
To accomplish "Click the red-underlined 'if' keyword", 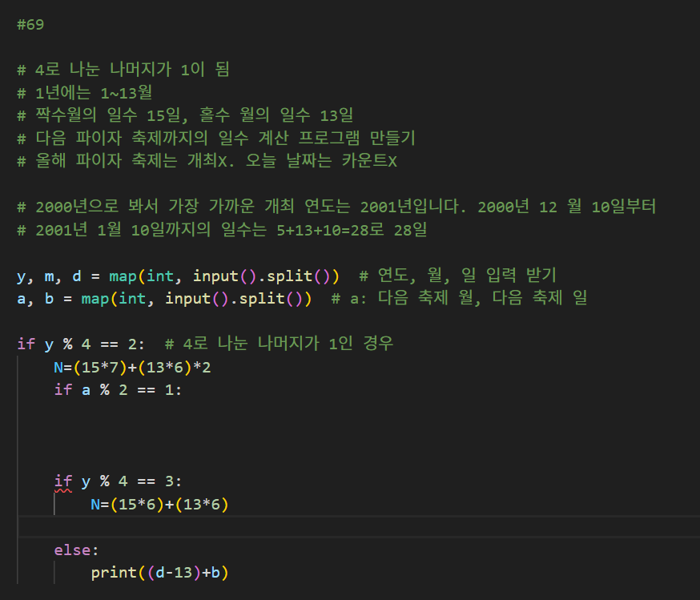I will click(x=62, y=482).
